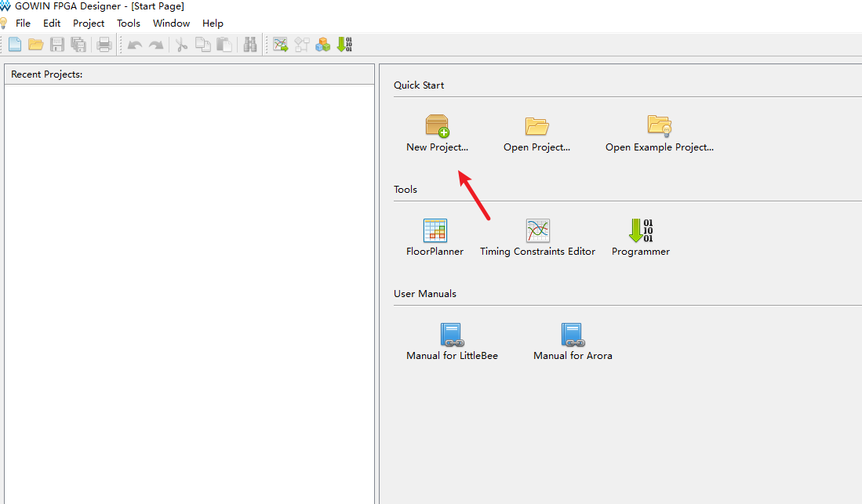The image size is (862, 504).
Task: Open the Arora manual book icon
Action: [573, 335]
